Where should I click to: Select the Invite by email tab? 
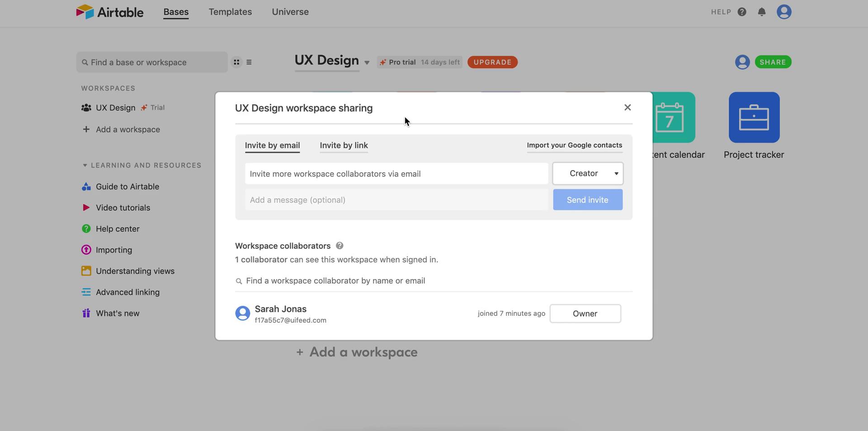click(x=272, y=145)
